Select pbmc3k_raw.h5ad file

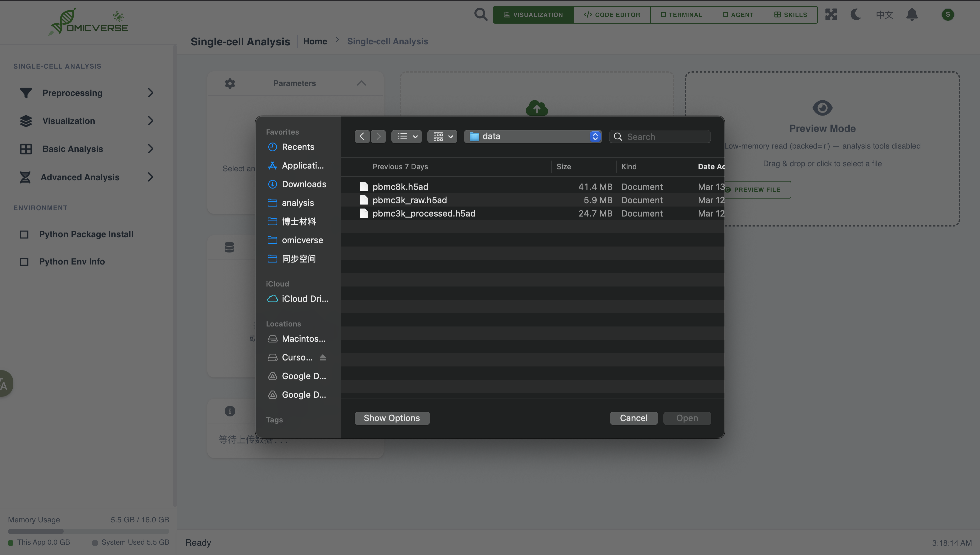tap(410, 200)
